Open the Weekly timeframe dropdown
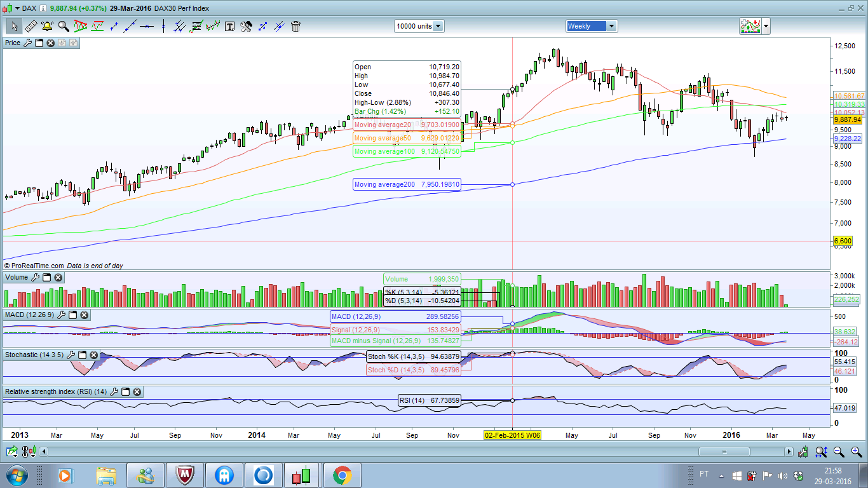 [611, 26]
